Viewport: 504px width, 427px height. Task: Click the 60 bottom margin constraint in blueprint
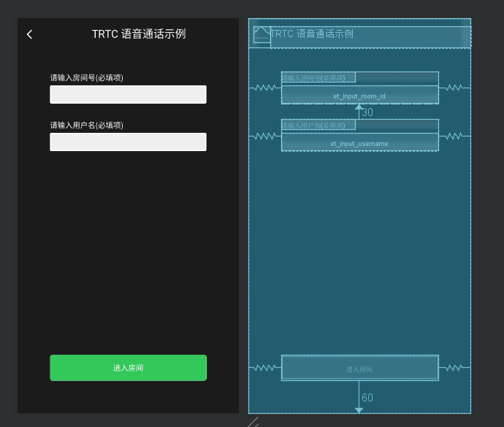point(367,398)
